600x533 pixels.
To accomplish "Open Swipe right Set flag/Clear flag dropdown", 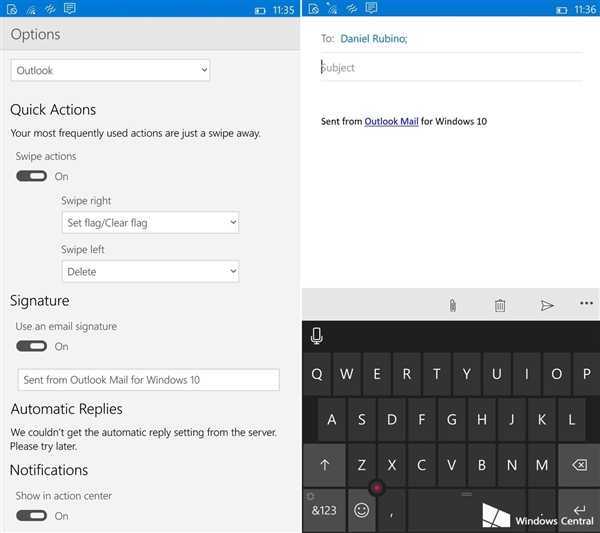I will 150,222.
